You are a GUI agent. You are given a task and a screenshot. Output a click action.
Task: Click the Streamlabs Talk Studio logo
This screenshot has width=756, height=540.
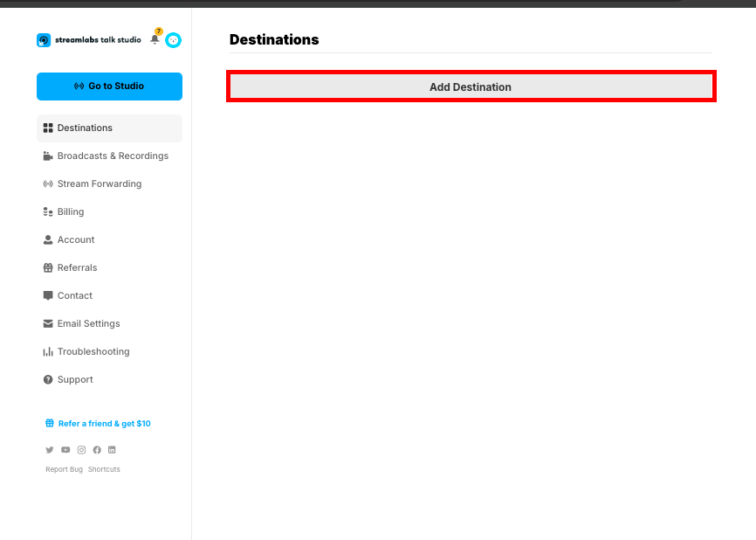88,40
